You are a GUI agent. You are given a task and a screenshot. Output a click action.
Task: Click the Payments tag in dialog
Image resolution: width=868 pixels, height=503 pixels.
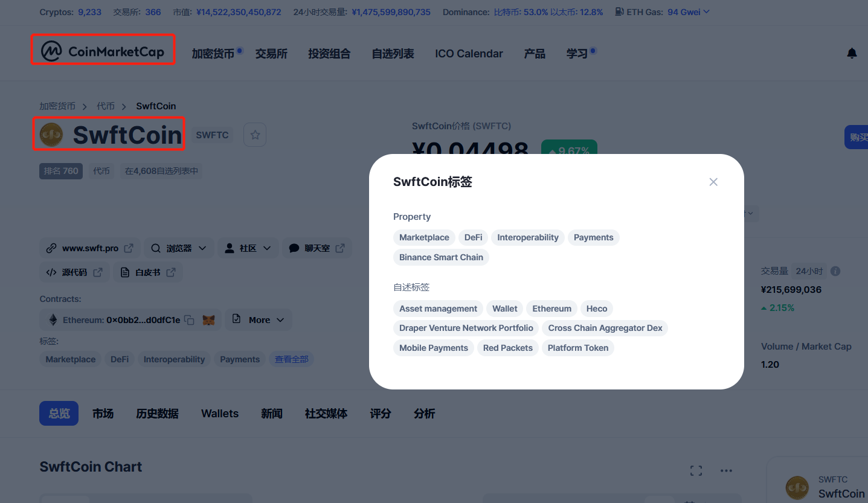(593, 237)
